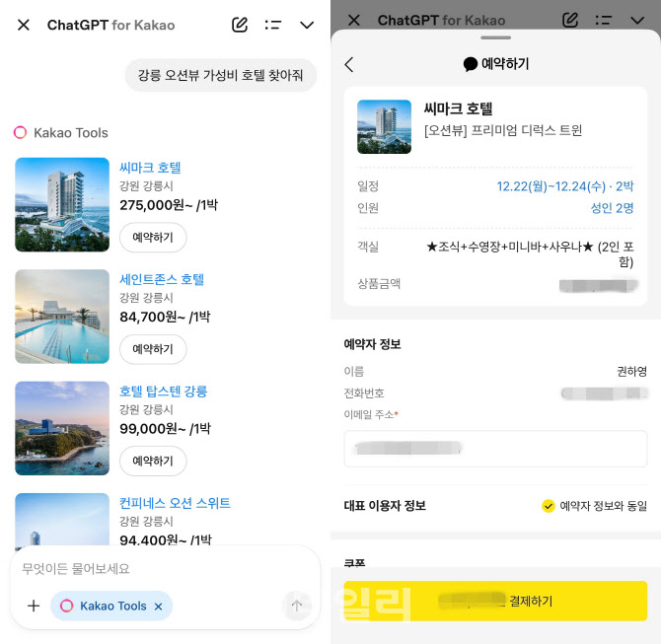661x644 pixels.
Task: Open the 컨피네스 오션 스위트 hotel link
Action: [175, 503]
